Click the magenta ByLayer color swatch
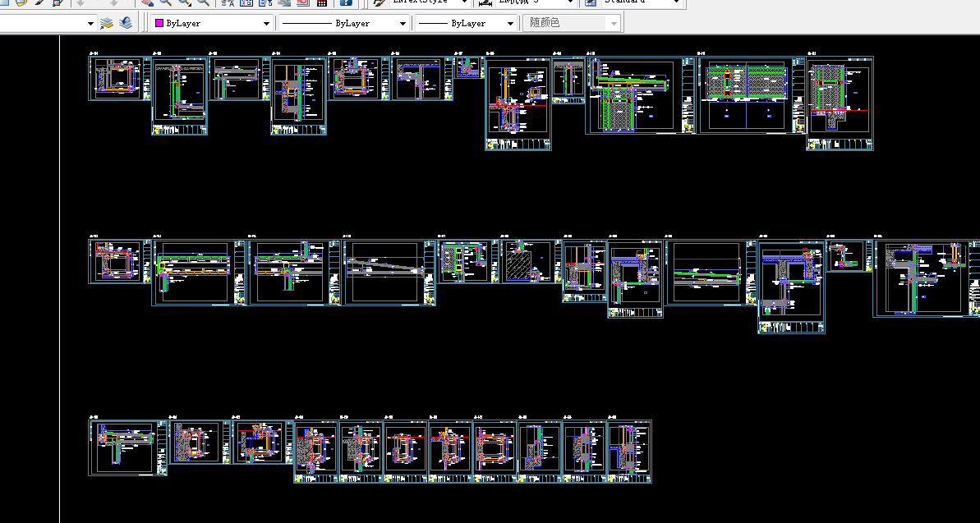Screen dimensions: 980x523 click(159, 23)
